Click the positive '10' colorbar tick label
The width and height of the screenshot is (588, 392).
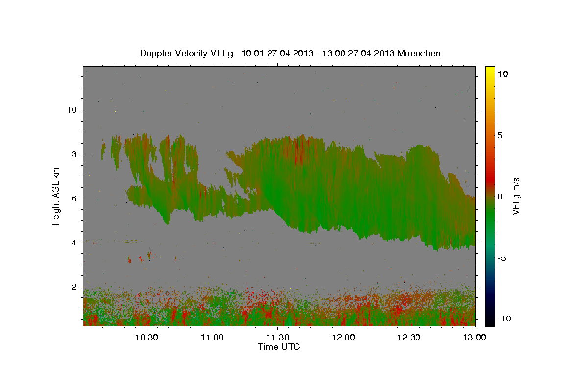click(x=502, y=74)
